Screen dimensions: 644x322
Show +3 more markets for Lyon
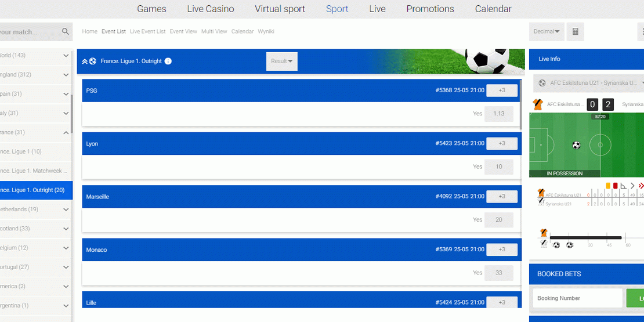tap(502, 143)
